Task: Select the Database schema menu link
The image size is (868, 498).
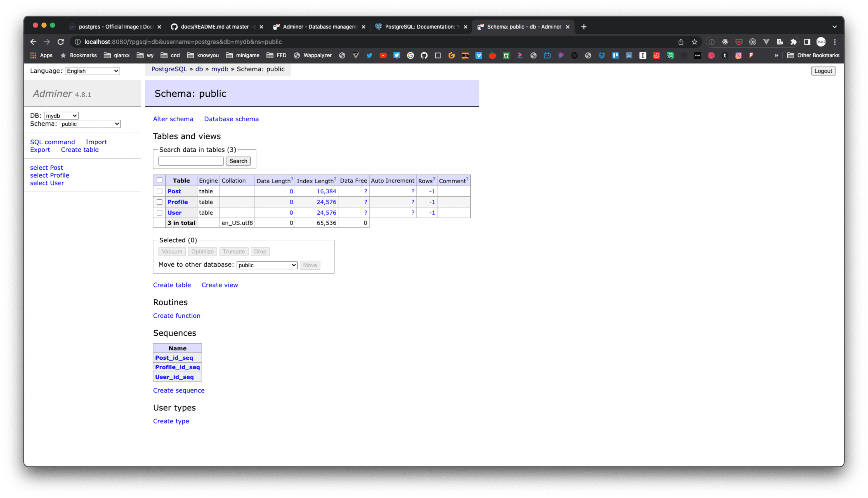Action: [231, 119]
